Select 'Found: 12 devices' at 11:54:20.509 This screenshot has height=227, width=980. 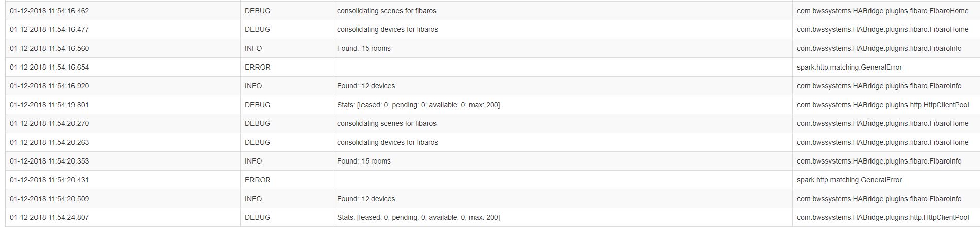click(x=366, y=199)
